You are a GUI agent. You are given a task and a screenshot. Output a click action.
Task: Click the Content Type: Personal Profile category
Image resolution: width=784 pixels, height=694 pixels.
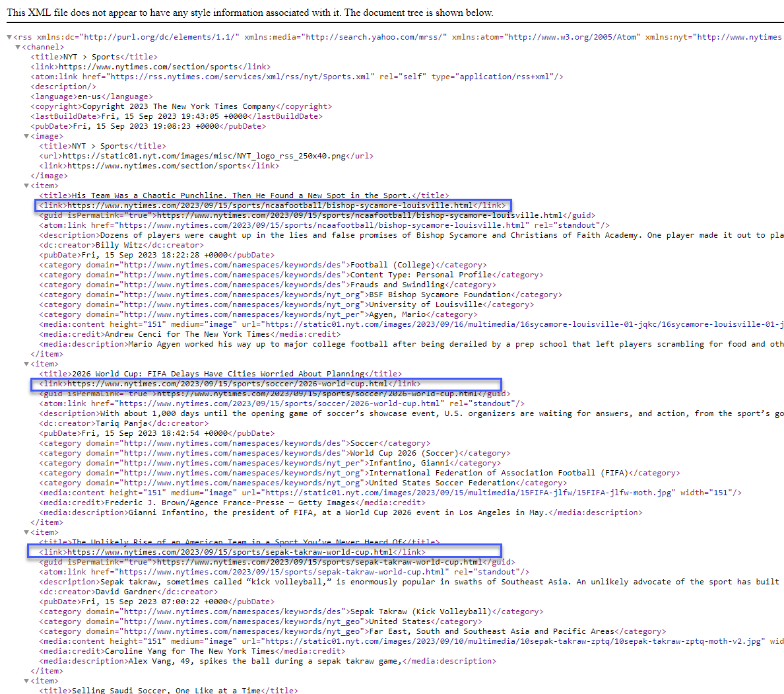point(292,275)
